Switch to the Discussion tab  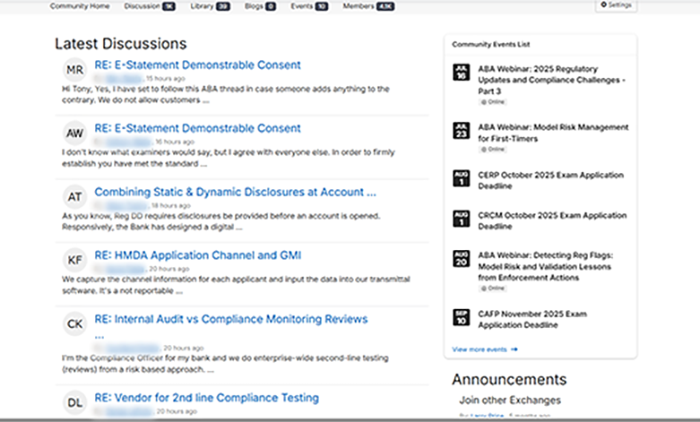(149, 6)
